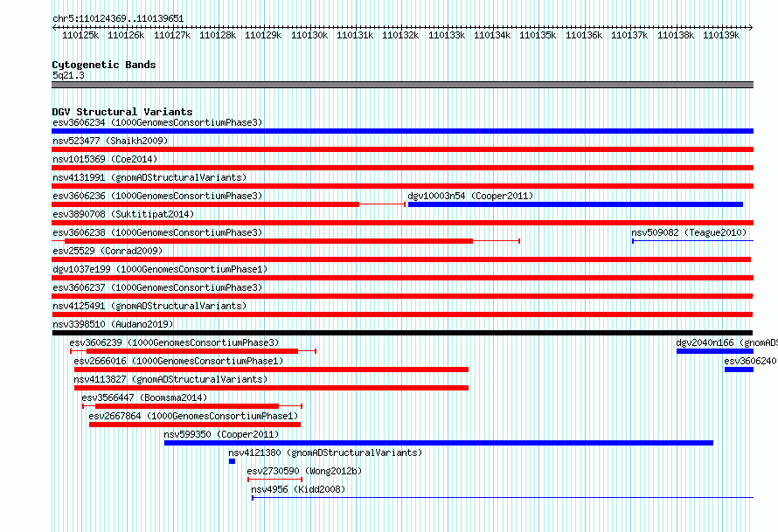Click the black nsv3398510 variant bar

402,333
